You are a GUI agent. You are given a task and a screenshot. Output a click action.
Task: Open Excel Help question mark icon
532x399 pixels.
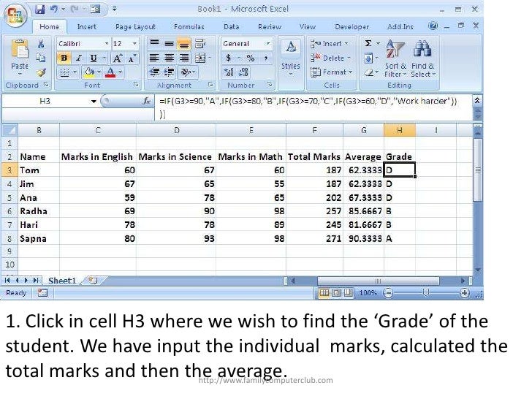tap(433, 26)
